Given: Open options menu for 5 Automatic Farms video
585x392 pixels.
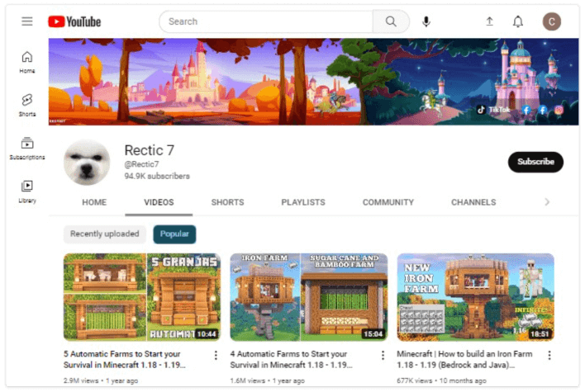Looking at the screenshot, I should click(x=216, y=355).
